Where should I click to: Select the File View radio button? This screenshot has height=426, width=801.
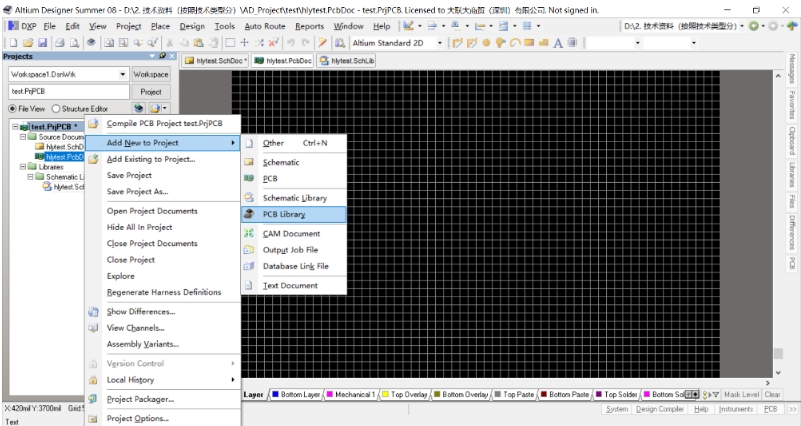(12, 109)
